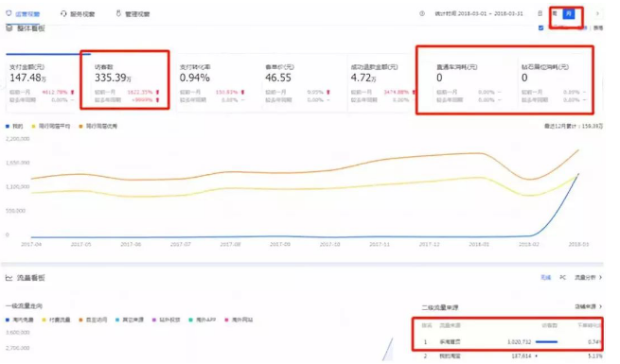Viewport: 620px width, 364px height.
Task: Expand 店铺来源 with chevron arrow
Action: click(588, 306)
